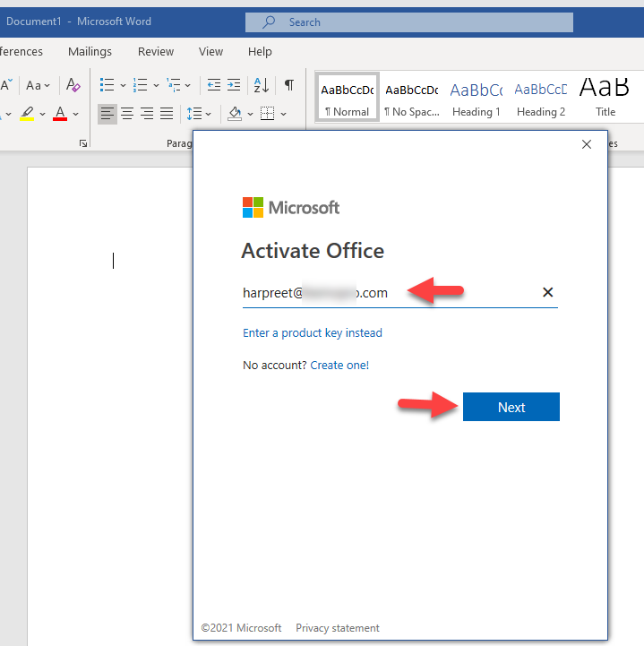Click the Change Case Aa icon
The height and width of the screenshot is (646, 644).
click(x=38, y=85)
